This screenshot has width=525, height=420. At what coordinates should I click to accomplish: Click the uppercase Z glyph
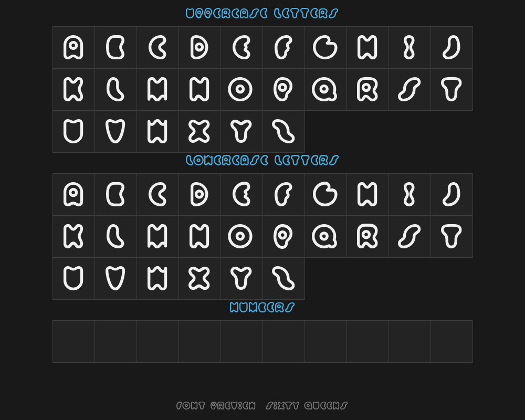[x=284, y=132]
